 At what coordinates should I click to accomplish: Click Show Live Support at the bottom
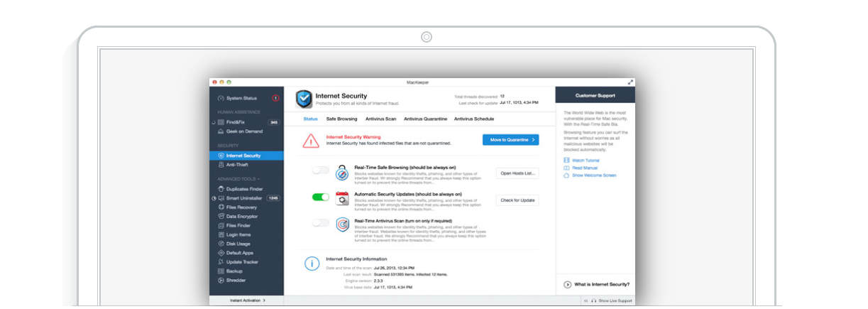point(612,301)
